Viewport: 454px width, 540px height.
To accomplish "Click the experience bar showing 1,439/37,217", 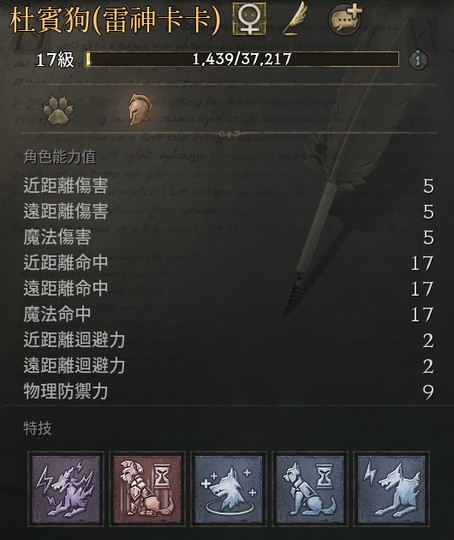I will (x=242, y=59).
